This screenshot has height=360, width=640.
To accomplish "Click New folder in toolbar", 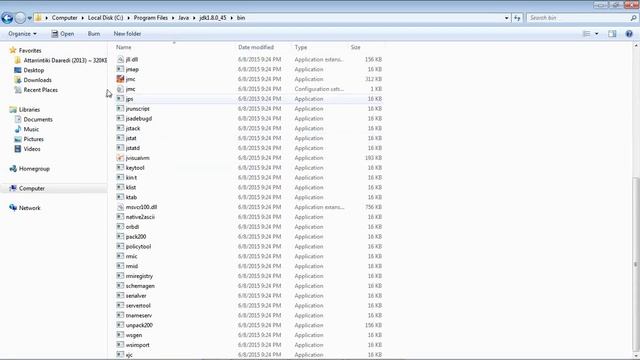I will click(127, 34).
